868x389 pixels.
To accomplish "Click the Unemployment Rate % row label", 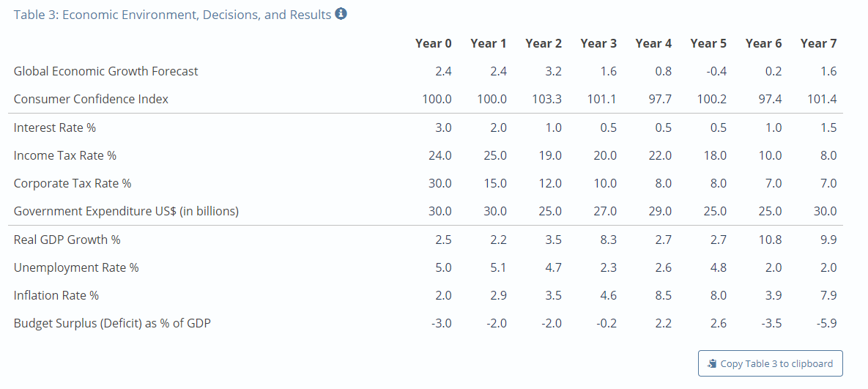I will click(x=76, y=268).
